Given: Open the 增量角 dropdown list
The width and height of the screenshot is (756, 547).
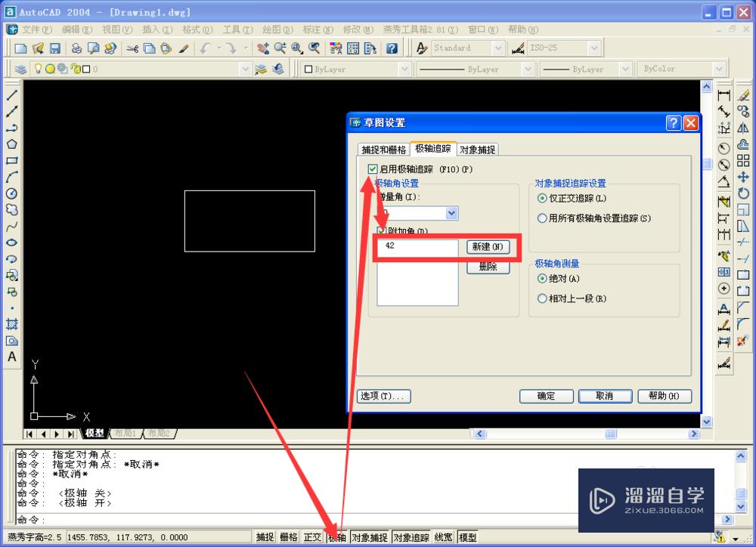Looking at the screenshot, I should click(451, 213).
